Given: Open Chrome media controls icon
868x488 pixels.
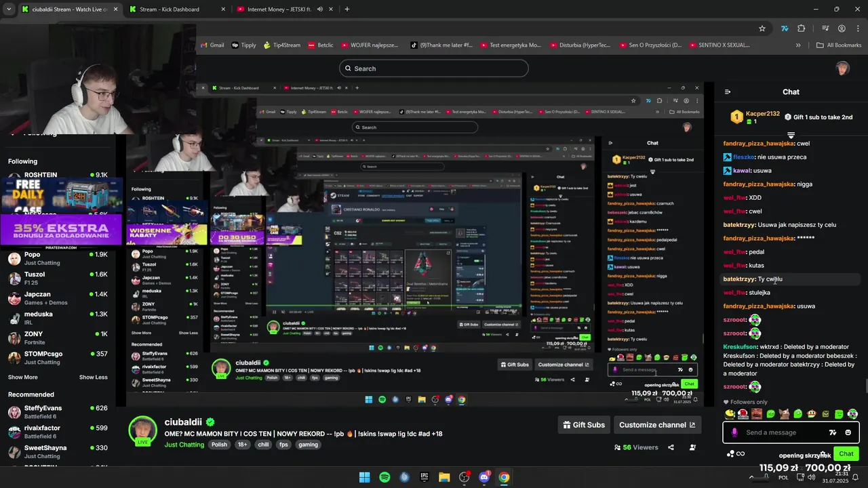Looking at the screenshot, I should point(825,28).
